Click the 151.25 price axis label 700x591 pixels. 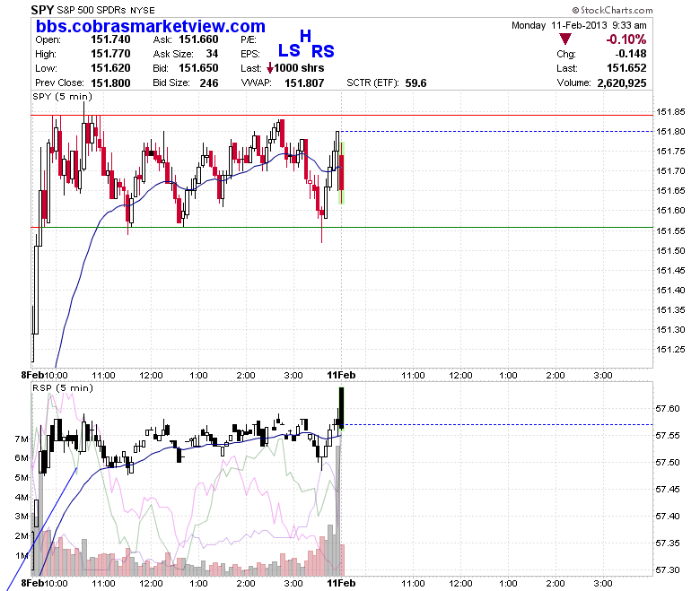670,349
